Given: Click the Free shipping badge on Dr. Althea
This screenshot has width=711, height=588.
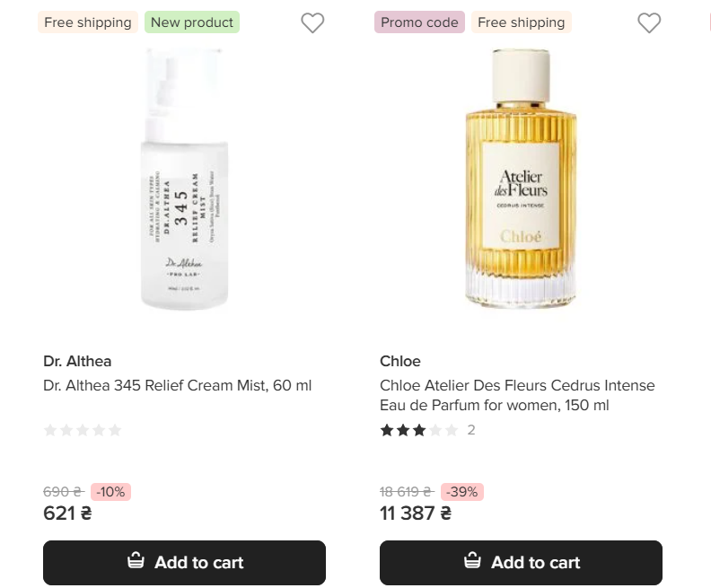Looking at the screenshot, I should pos(88,22).
